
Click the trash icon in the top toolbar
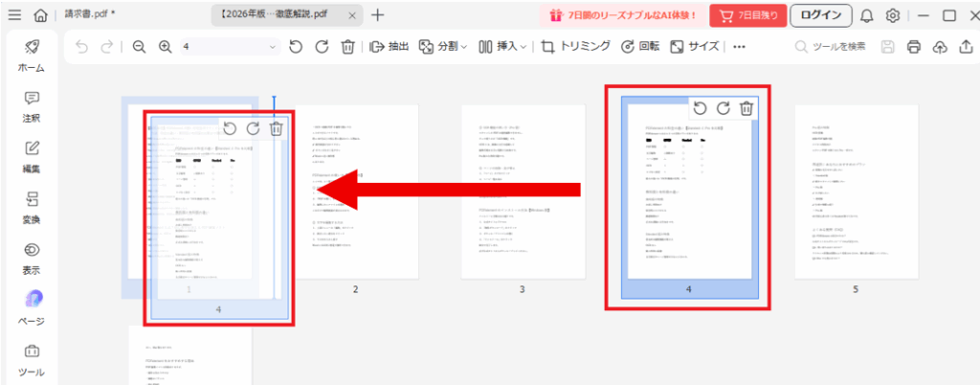pyautogui.click(x=348, y=47)
